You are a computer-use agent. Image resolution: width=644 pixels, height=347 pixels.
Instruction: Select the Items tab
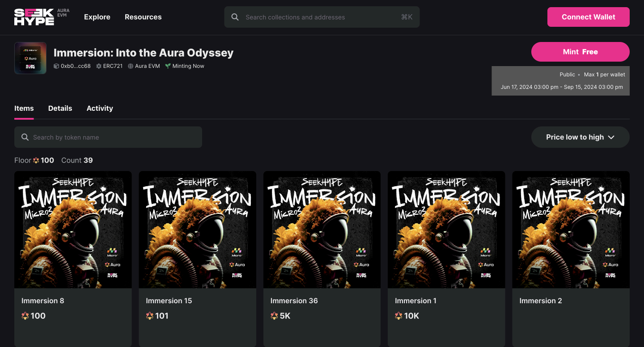[24, 109]
